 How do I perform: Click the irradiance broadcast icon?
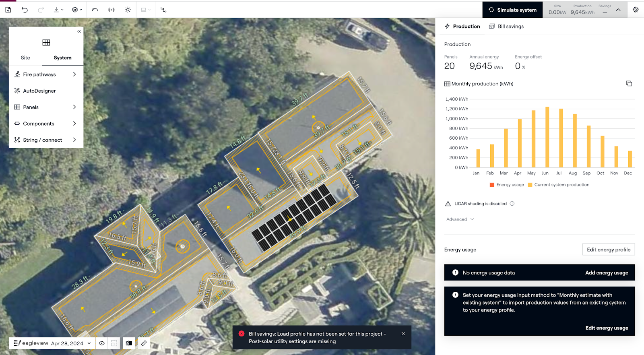click(111, 10)
